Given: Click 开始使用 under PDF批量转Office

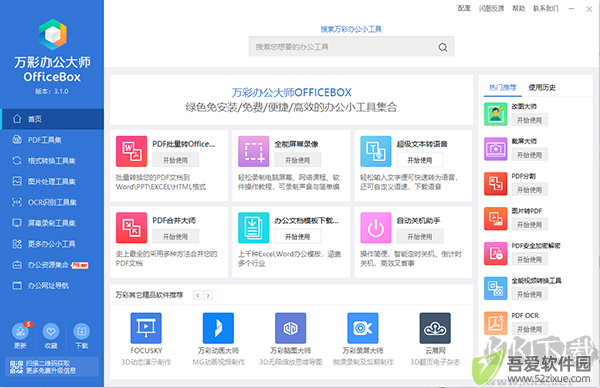Looking at the screenshot, I should (x=176, y=160).
